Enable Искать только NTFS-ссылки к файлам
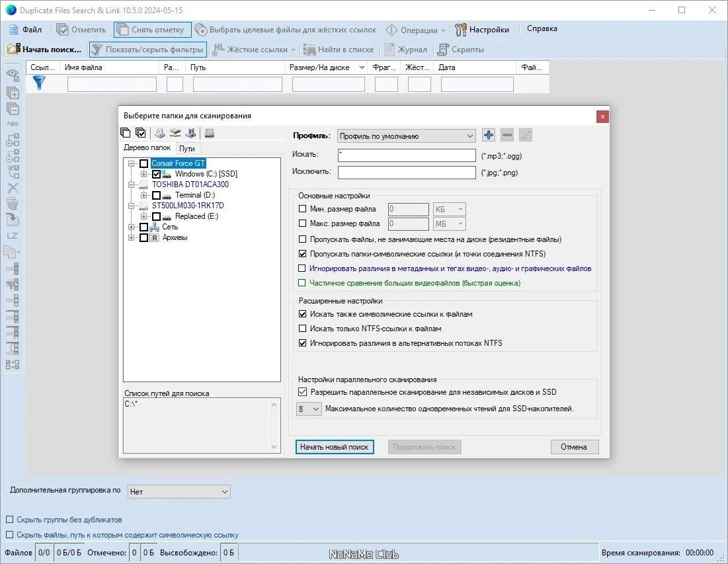This screenshot has width=728, height=564. [x=303, y=329]
